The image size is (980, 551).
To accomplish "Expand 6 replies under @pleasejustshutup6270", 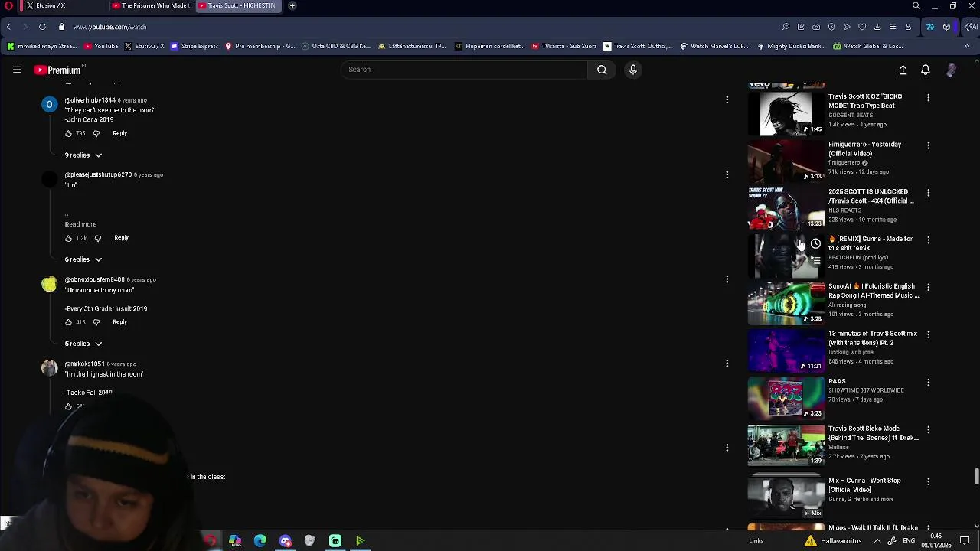I will tap(83, 259).
